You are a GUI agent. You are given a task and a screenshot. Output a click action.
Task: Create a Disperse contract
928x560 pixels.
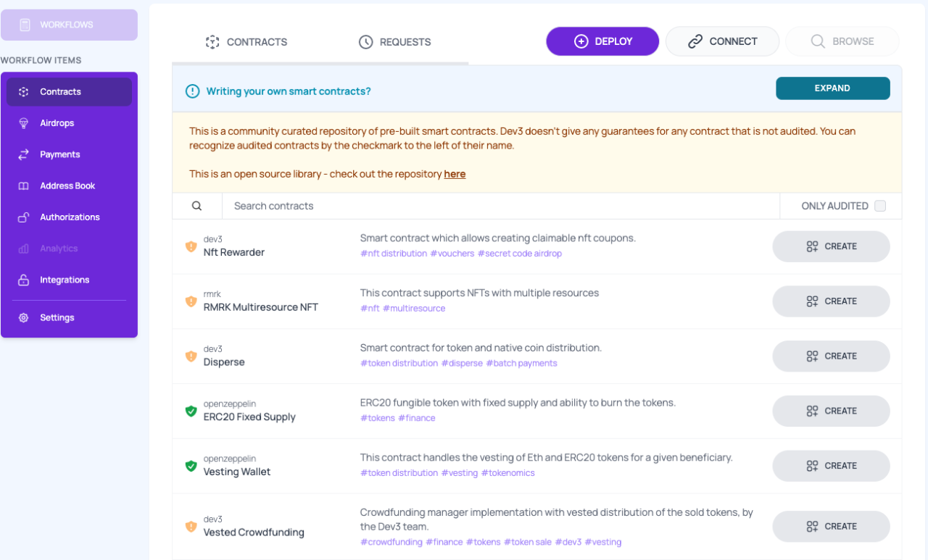point(831,356)
